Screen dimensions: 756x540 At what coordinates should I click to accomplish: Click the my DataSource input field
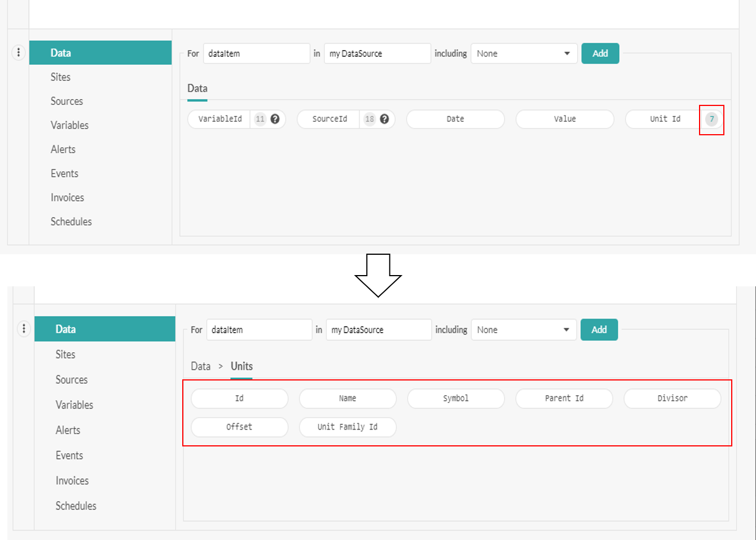377,53
